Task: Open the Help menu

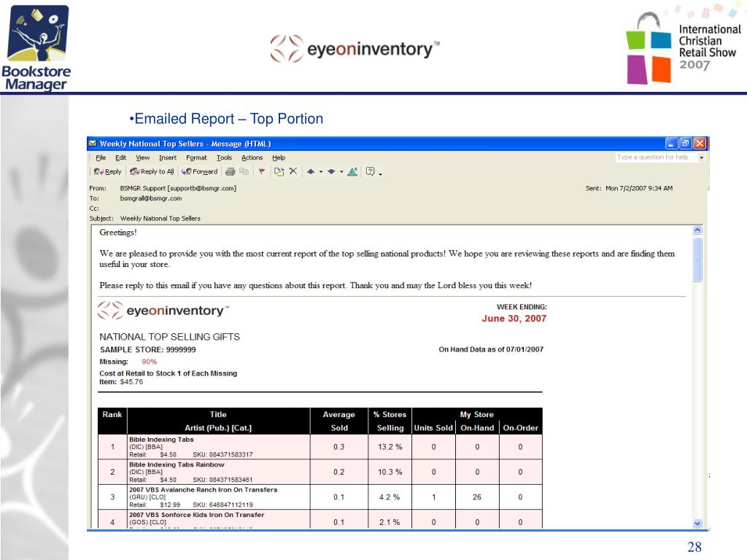Action: (279, 157)
